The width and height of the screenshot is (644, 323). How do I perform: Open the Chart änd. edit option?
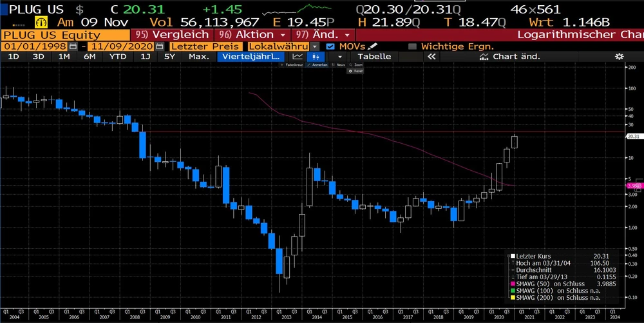click(x=510, y=57)
